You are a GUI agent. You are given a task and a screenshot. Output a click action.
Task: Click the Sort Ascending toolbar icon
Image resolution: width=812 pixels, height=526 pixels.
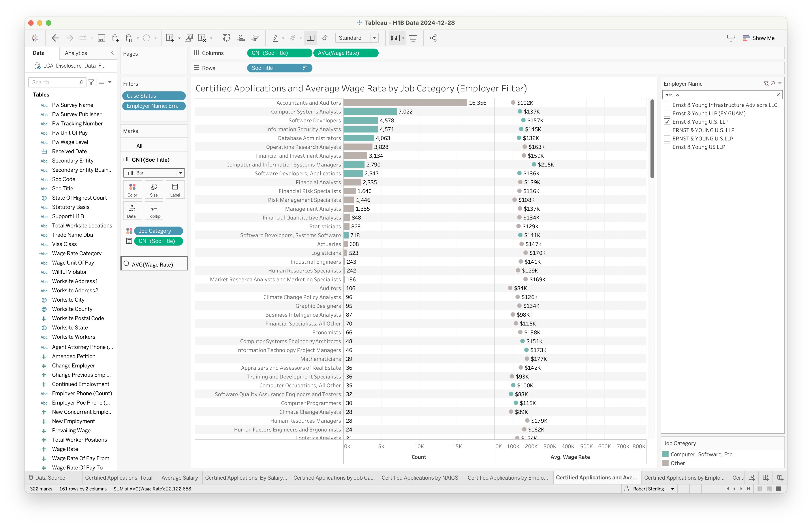241,38
